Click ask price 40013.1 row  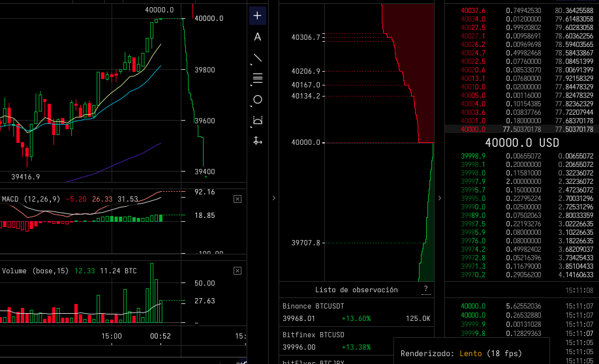(521, 78)
